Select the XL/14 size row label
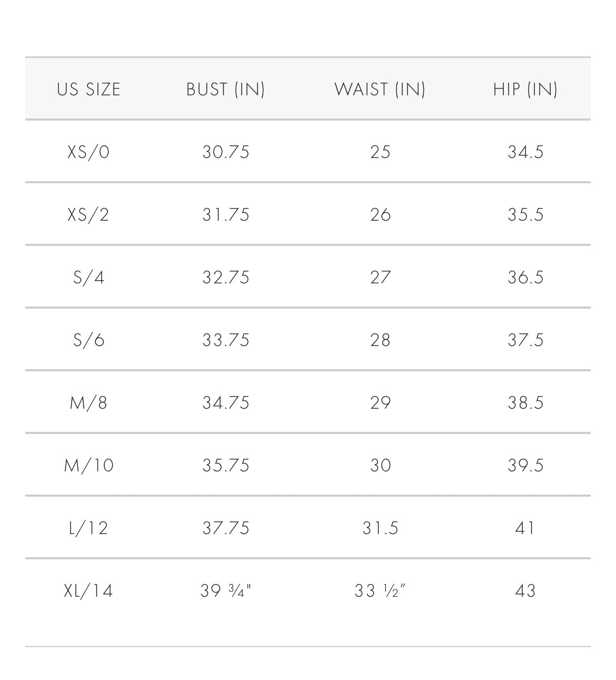This screenshot has width=616, height=680. pyautogui.click(x=89, y=591)
